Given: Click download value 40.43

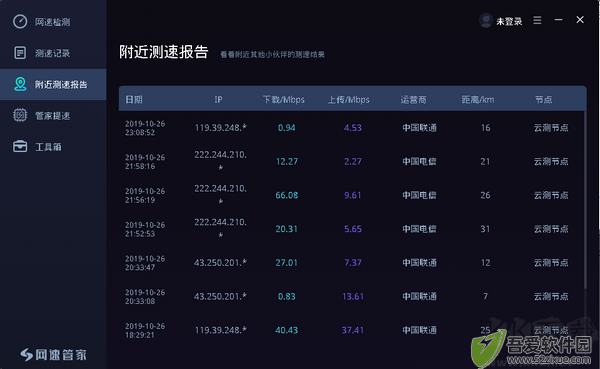Looking at the screenshot, I should [x=287, y=330].
